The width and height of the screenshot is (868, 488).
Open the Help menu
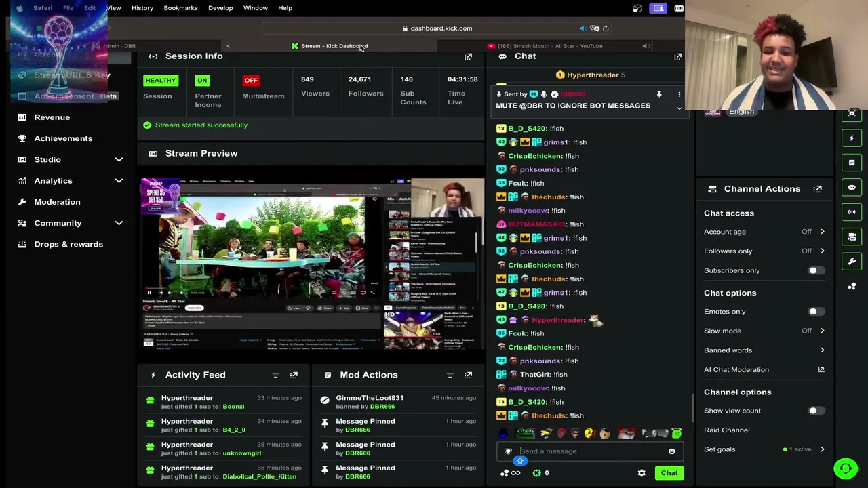(285, 8)
